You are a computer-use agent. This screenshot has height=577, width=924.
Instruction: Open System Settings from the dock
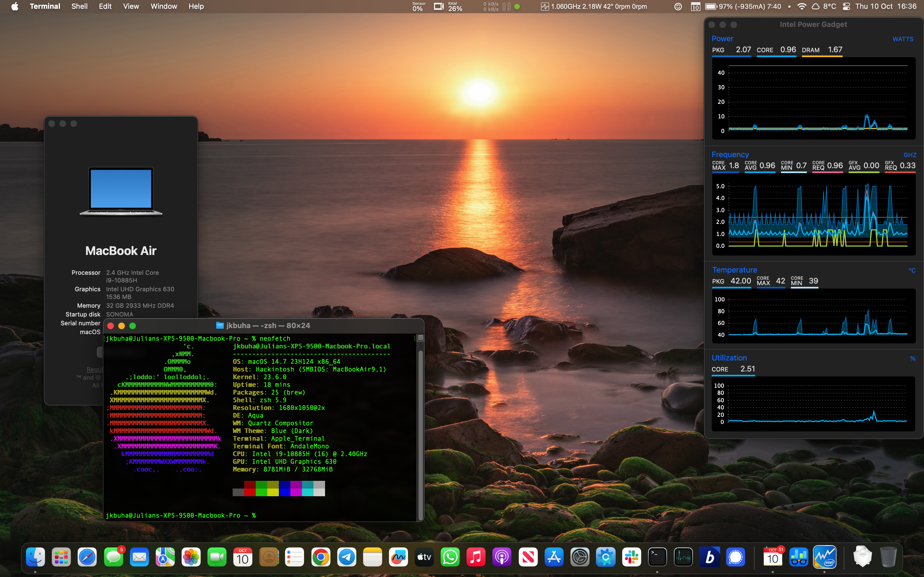coord(580,557)
